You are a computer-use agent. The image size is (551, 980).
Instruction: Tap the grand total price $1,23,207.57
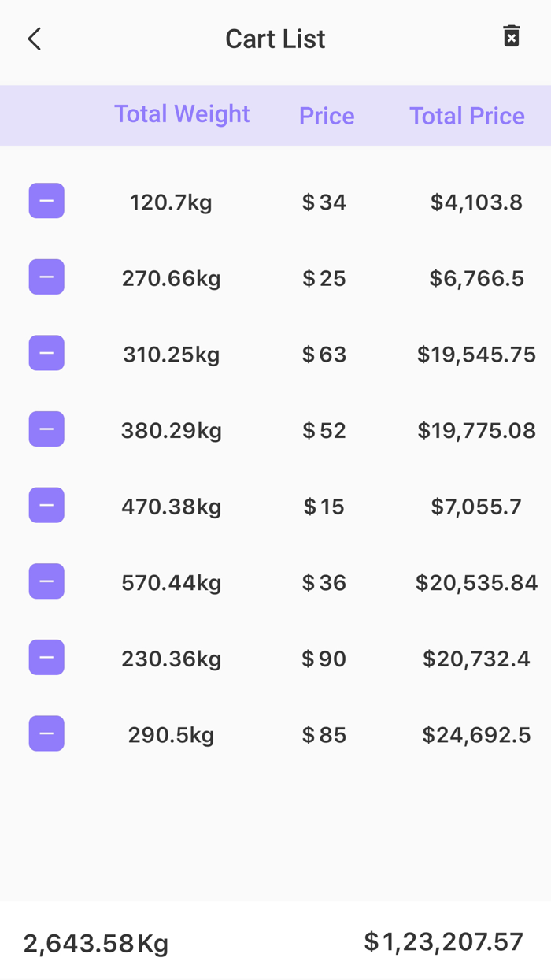443,941
